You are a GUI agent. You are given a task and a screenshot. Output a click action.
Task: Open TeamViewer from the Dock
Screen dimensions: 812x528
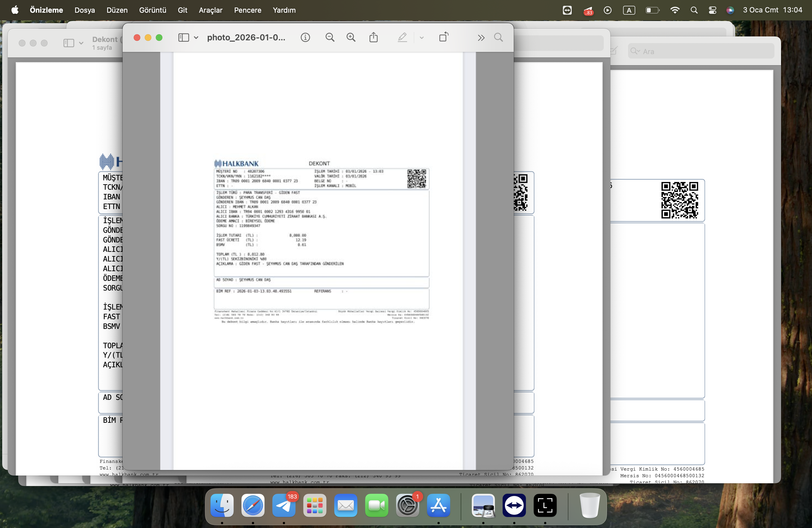514,505
